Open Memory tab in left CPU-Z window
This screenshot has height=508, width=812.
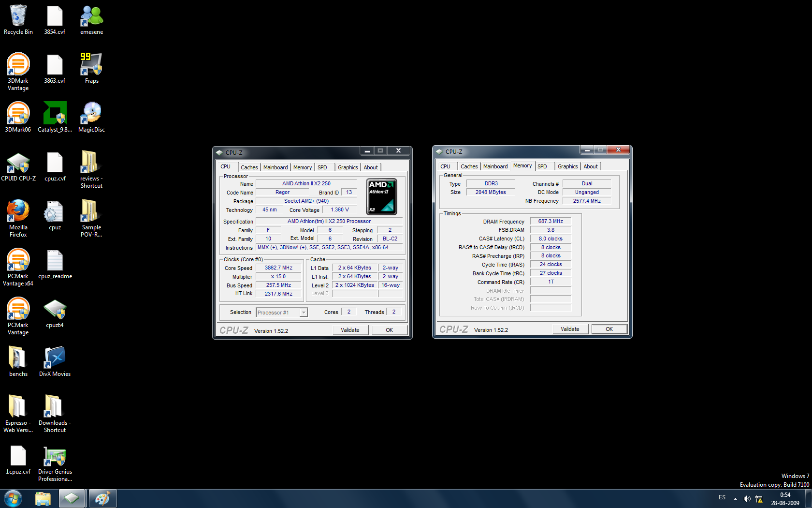click(x=303, y=167)
